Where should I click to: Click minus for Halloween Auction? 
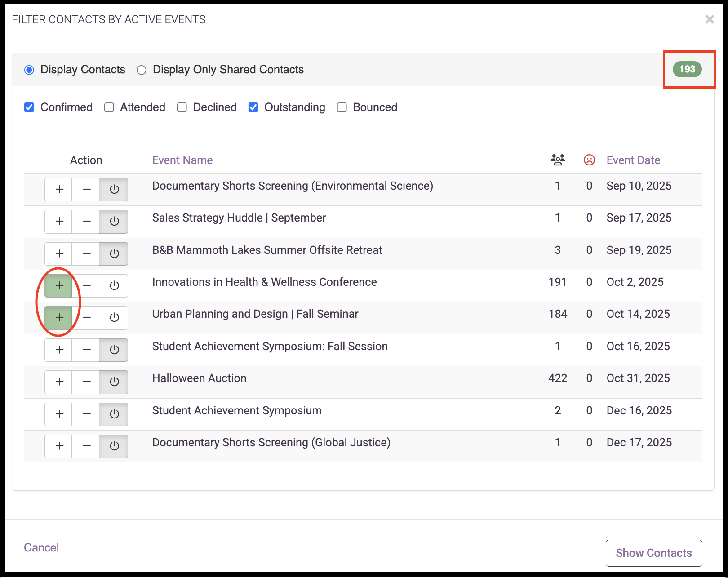[86, 382]
